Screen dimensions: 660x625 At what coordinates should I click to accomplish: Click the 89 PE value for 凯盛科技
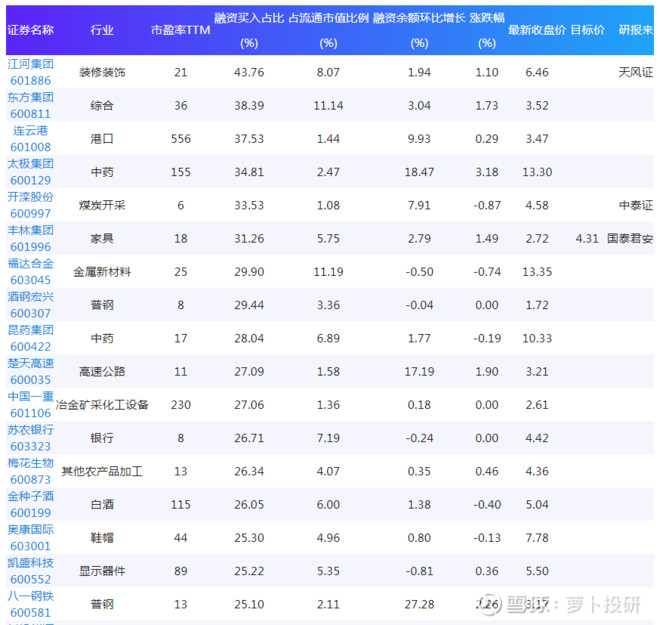point(181,571)
